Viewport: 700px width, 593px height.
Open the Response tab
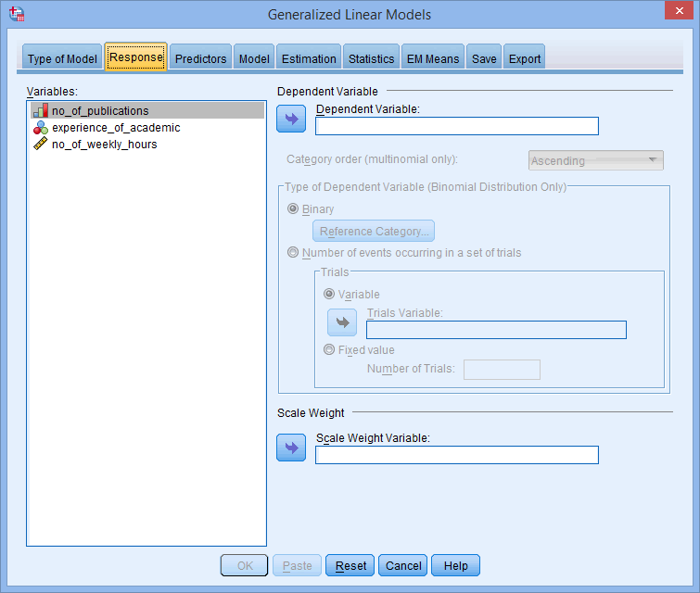(136, 57)
